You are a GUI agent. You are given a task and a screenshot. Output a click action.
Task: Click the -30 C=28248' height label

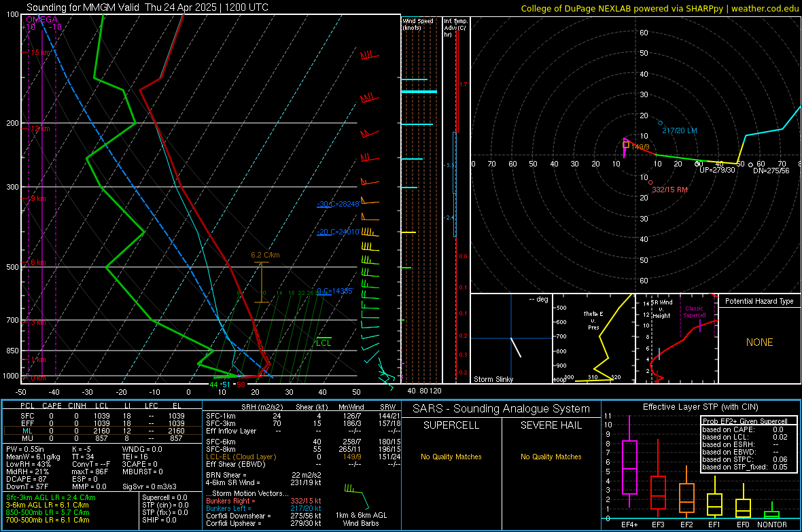coord(338,204)
